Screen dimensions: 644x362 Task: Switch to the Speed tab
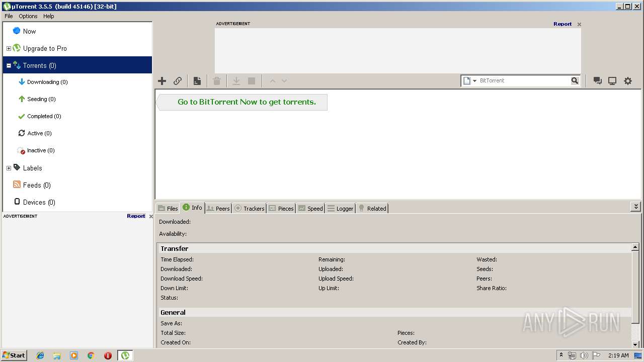(x=310, y=208)
